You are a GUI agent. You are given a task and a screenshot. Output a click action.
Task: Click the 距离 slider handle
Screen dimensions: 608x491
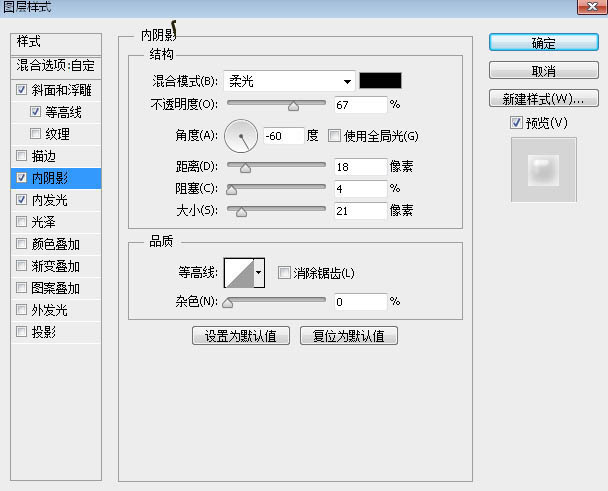(245, 168)
